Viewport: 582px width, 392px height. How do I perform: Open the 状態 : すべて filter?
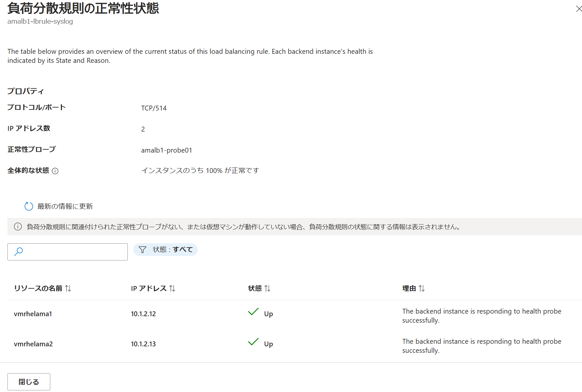[x=165, y=249]
